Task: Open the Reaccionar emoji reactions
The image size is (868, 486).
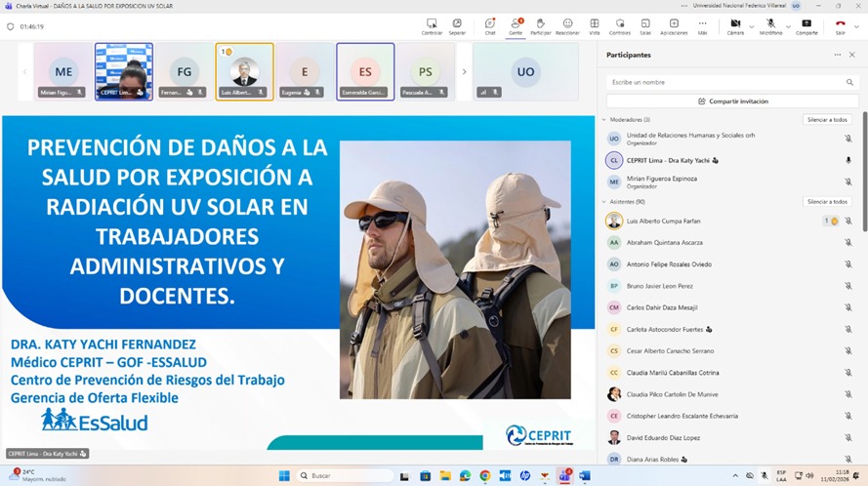Action: tap(567, 26)
